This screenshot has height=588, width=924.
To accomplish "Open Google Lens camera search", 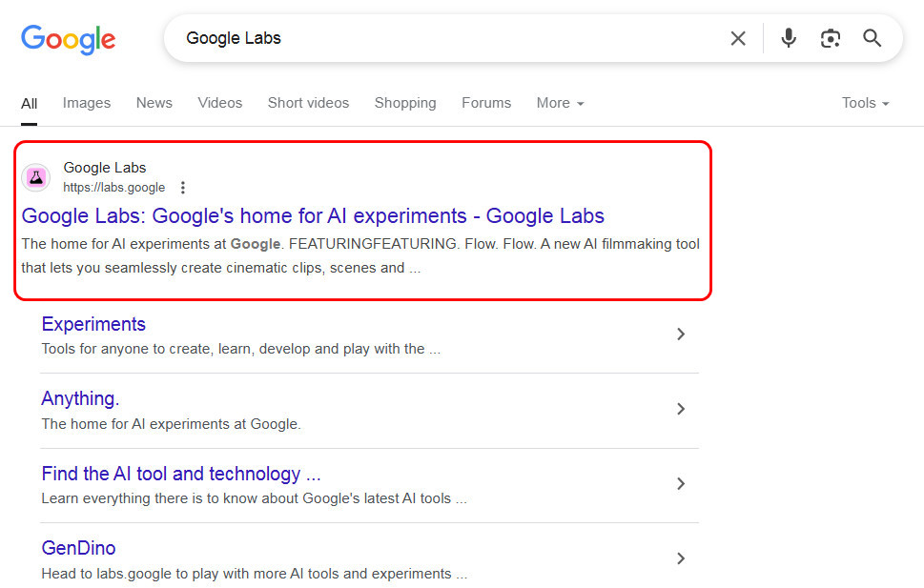I will tap(830, 38).
